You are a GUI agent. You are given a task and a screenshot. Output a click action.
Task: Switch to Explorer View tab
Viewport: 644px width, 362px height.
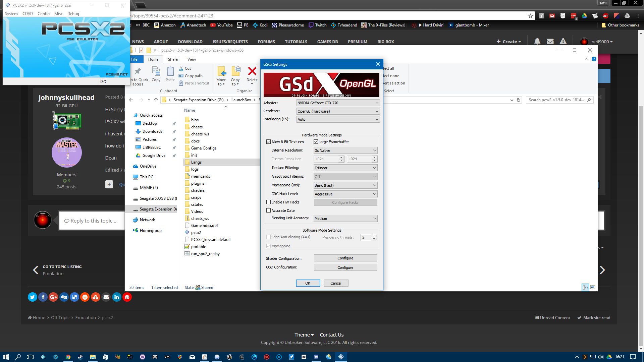coord(192,59)
